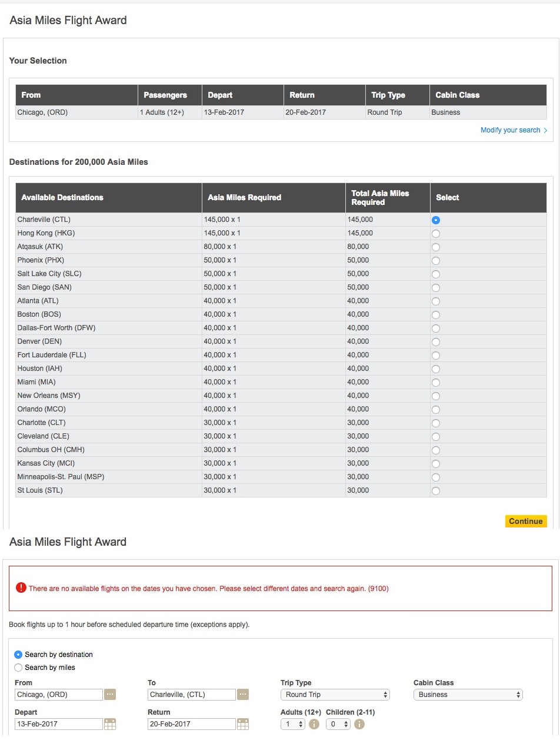
Task: Select the Columbus OH (CMH) radio button
Action: (x=436, y=450)
